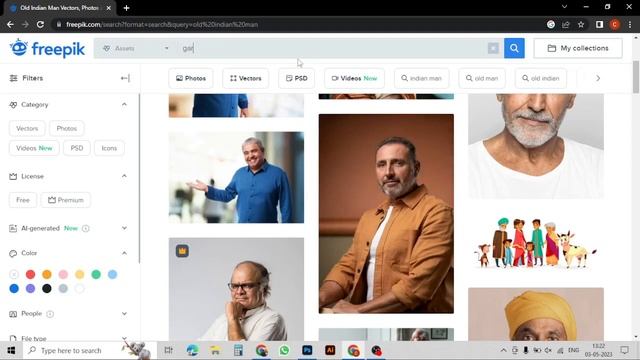This screenshot has height=360, width=640.
Task: Click the Freepik search text field
Action: 333,48
